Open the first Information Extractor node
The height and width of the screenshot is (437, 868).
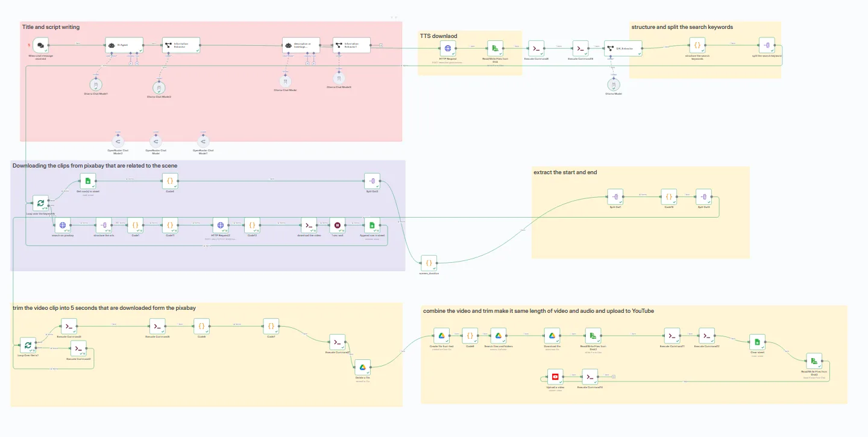pos(181,45)
